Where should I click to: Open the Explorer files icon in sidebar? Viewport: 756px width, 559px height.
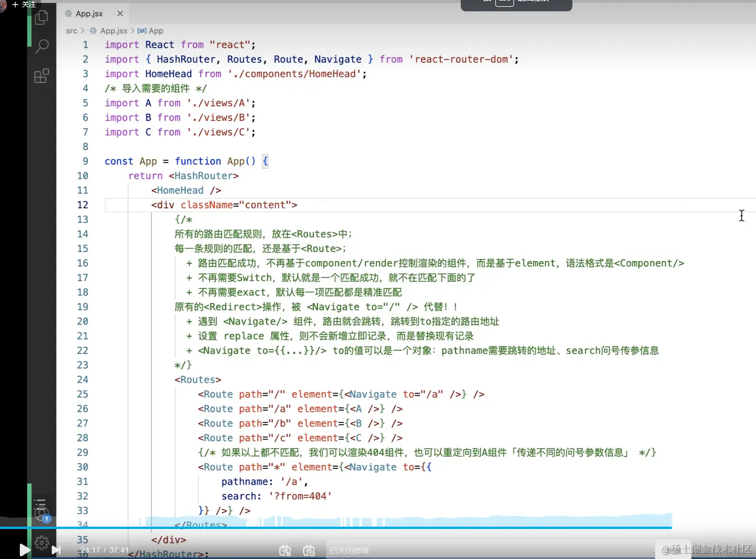(x=41, y=18)
